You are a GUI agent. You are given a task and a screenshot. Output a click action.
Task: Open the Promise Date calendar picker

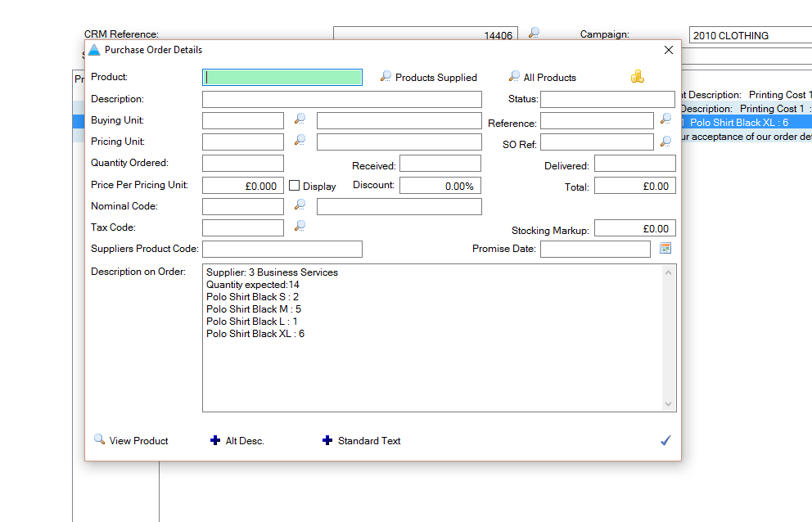[665, 248]
